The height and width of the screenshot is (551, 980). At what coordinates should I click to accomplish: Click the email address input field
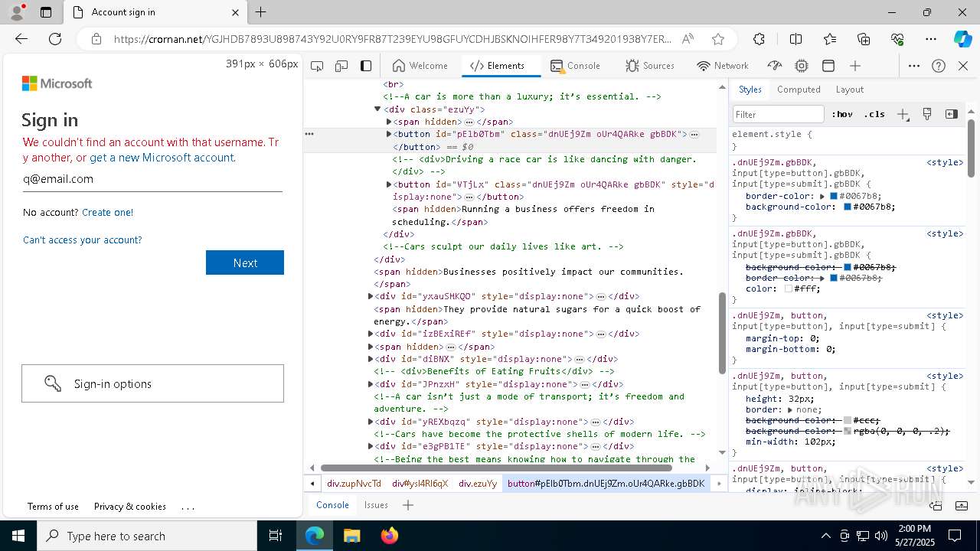(x=152, y=179)
